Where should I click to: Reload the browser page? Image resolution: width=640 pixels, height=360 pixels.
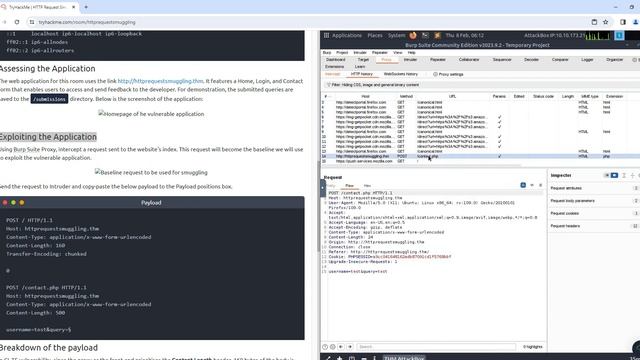point(17,22)
